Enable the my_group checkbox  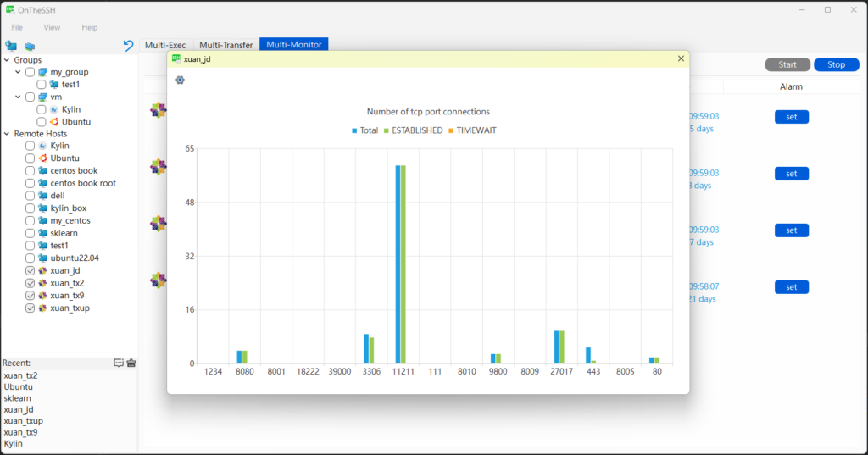click(31, 72)
